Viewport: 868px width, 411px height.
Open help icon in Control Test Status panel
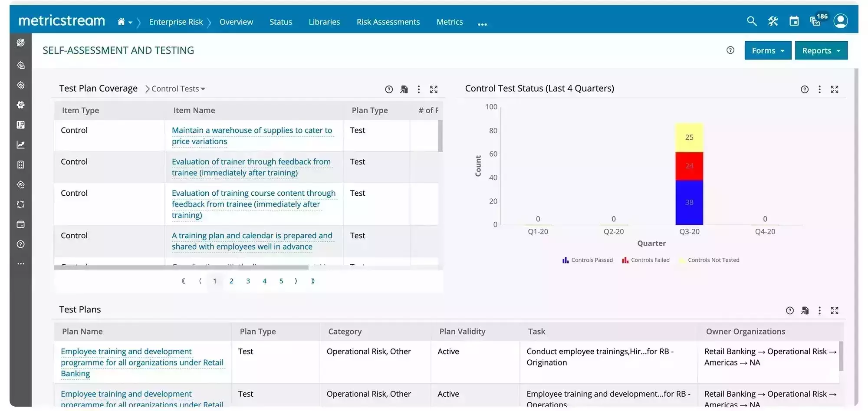coord(805,89)
